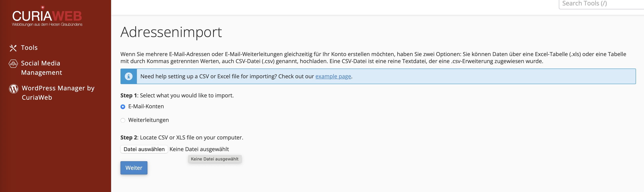Click the Keine Datei ausgewählt tooltip
644x192 pixels.
215,159
